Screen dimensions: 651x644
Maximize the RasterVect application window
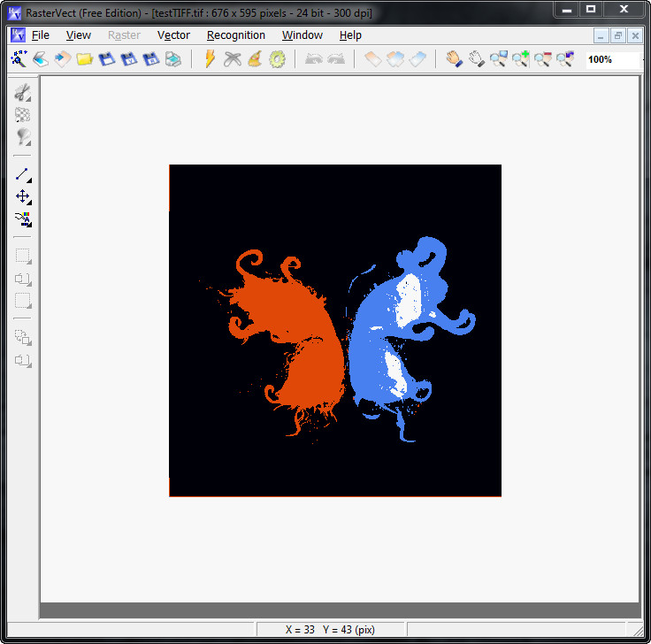pos(591,9)
